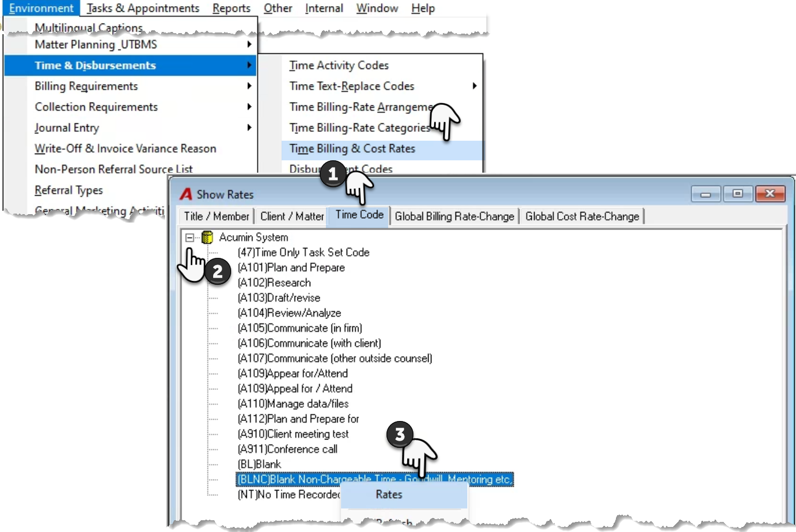This screenshot has width=796, height=532.
Task: Maximize the Show Rates window
Action: 738,194
